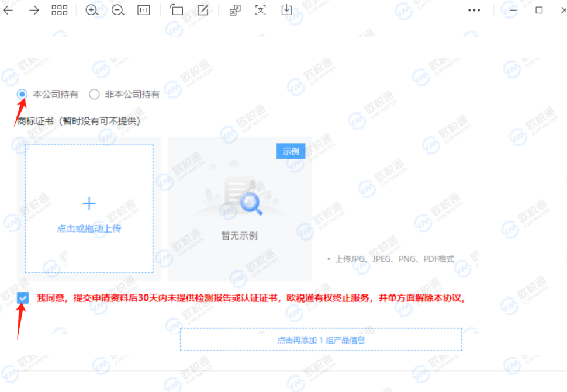The image size is (567, 392).
Task: Select the 本公司持有 radio button
Action: (x=22, y=94)
